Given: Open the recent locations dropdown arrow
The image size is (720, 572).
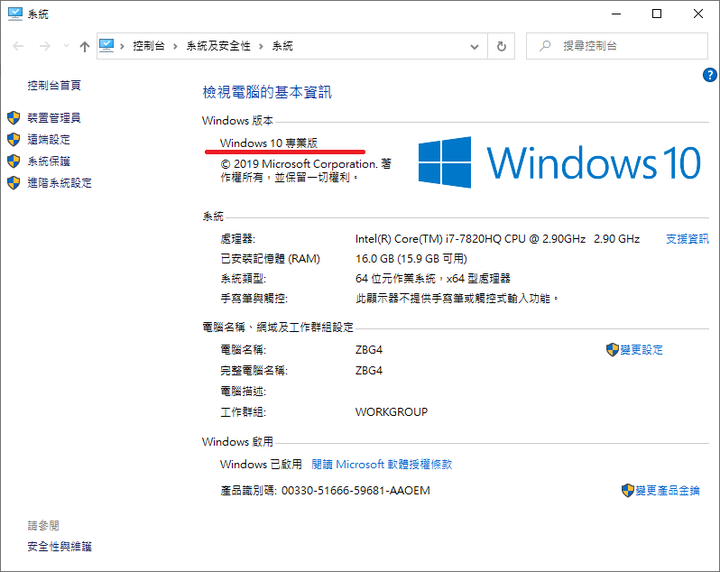Looking at the screenshot, I should tap(66, 46).
